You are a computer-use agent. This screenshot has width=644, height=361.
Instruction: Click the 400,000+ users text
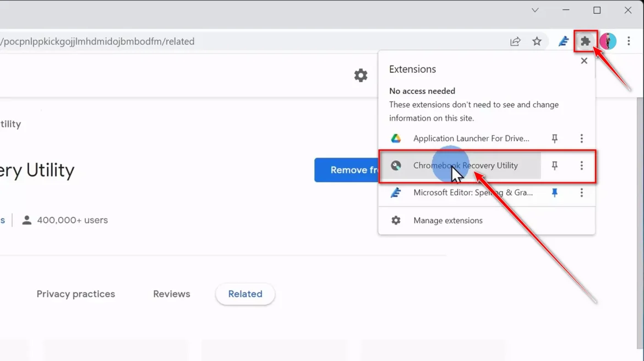point(73,220)
